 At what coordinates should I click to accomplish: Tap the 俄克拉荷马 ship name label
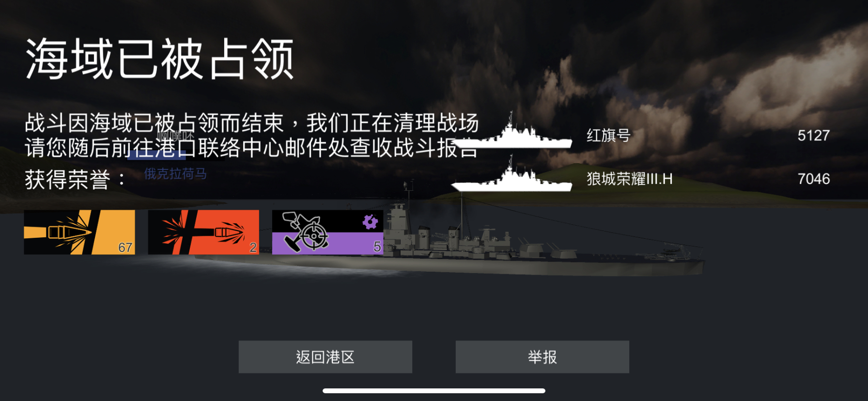click(x=175, y=173)
